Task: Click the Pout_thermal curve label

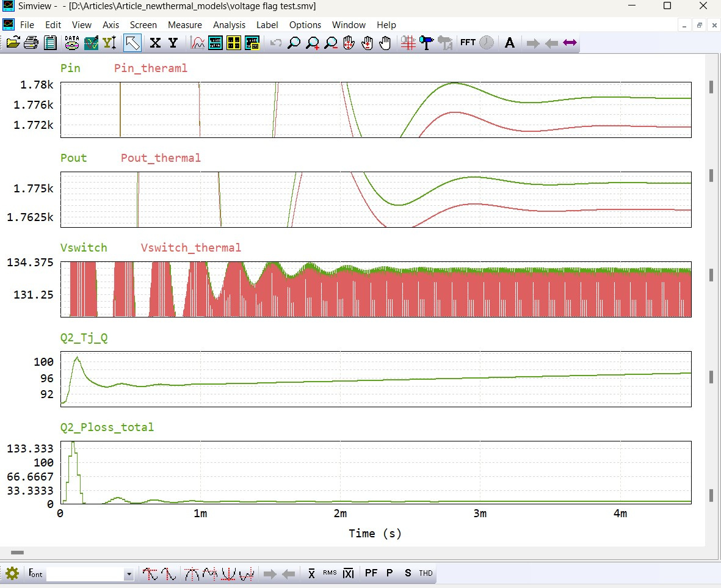Action: click(x=161, y=158)
